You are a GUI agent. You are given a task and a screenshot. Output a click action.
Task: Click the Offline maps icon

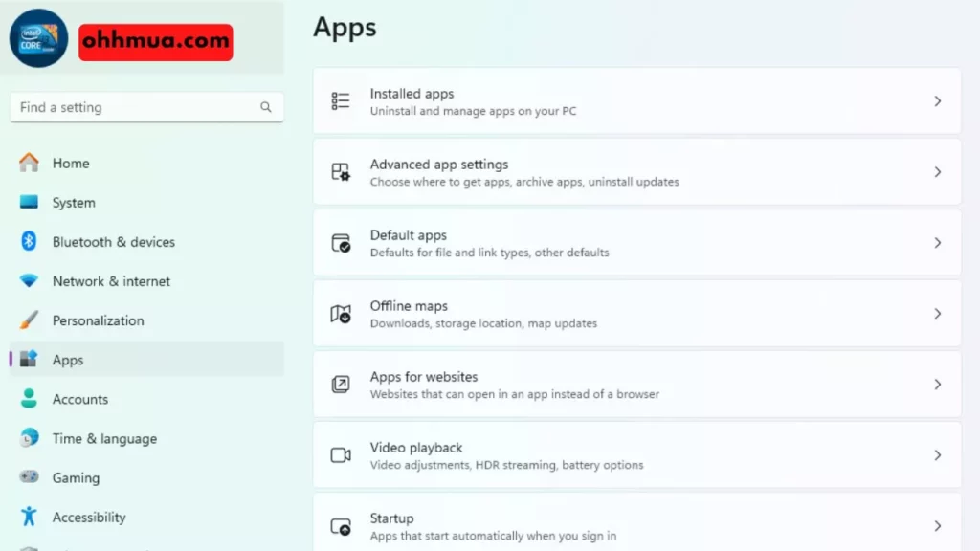tap(341, 314)
